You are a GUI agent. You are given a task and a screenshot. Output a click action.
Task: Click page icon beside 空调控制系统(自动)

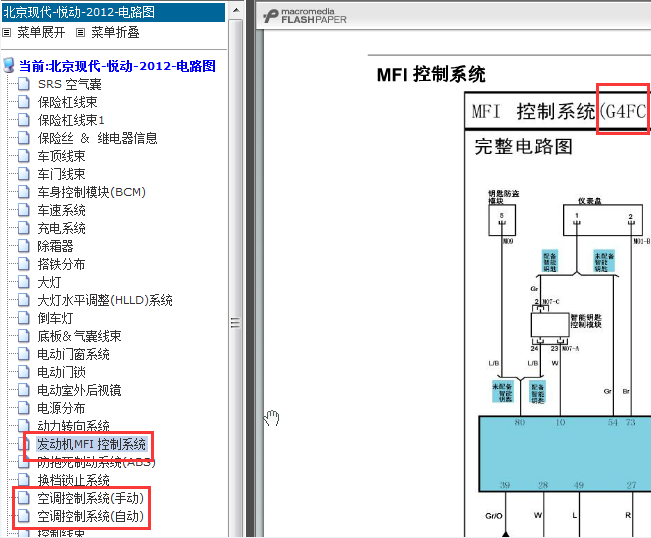coord(24,516)
